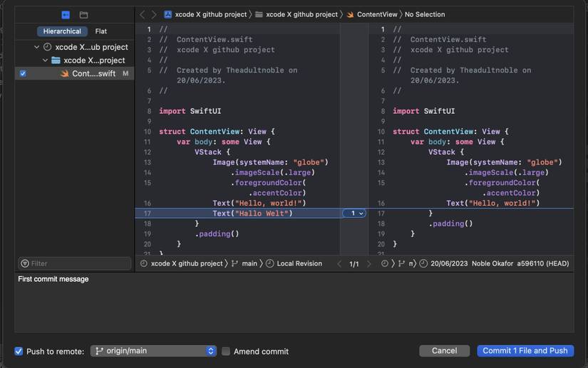
Task: Click the commit clock icon before 20/06/2023
Action: click(x=423, y=263)
